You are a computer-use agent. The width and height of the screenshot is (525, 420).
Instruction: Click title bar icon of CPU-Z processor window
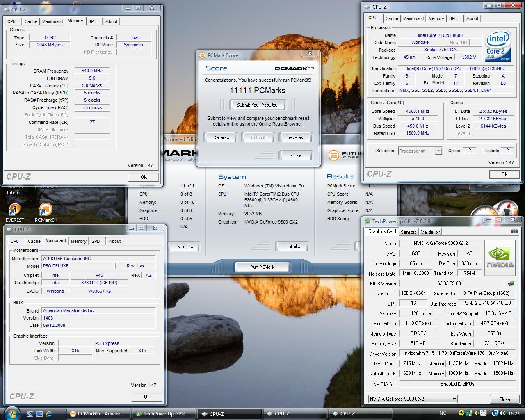pos(367,7)
